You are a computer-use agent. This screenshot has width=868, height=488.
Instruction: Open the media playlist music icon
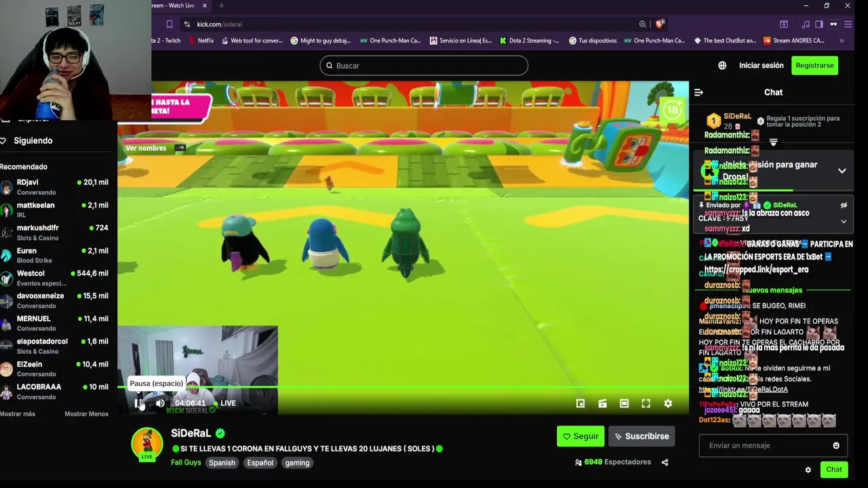(x=805, y=24)
